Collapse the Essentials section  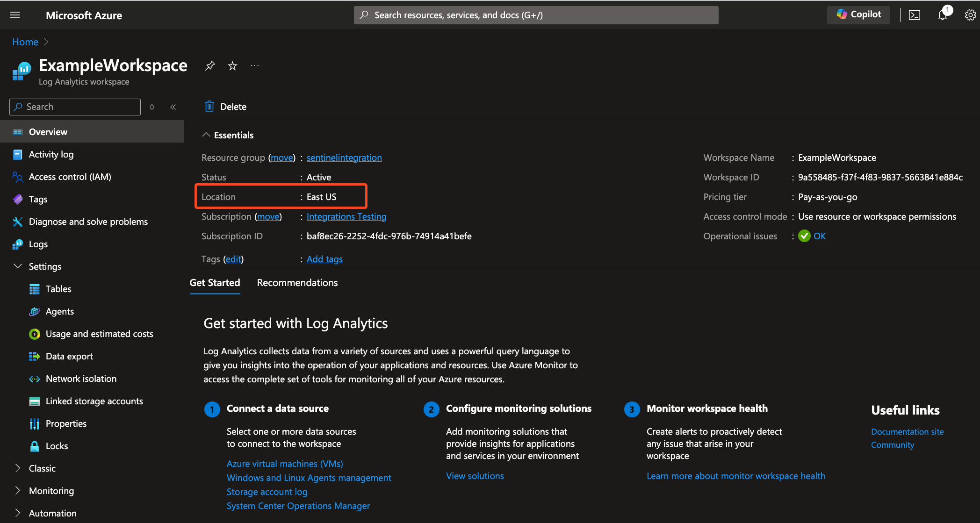pyautogui.click(x=206, y=135)
